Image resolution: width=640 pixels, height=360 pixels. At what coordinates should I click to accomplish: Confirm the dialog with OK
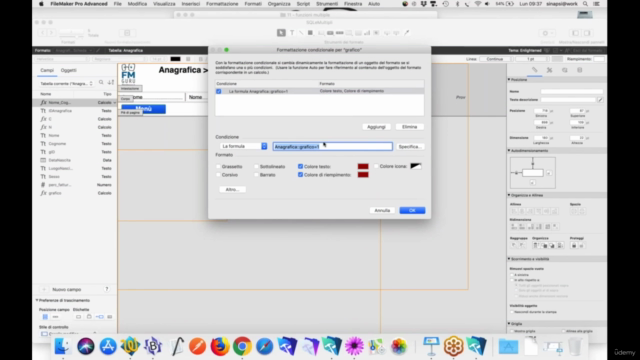412,210
